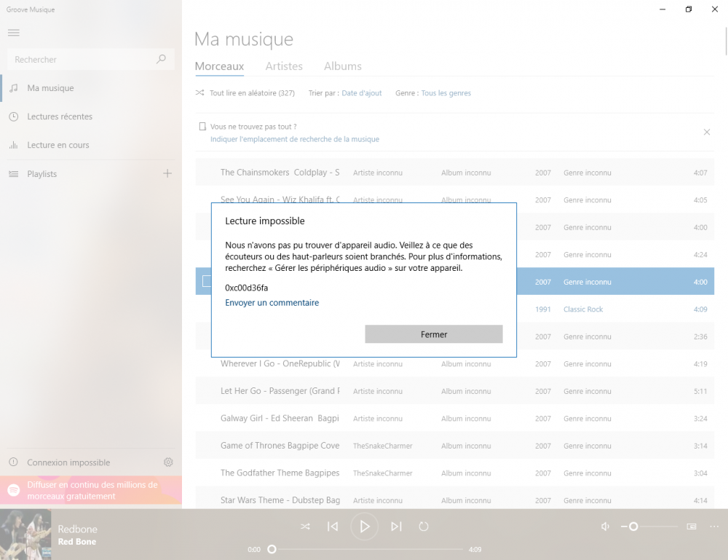Image resolution: width=728 pixels, height=560 pixels.
Task: Click TheSnakeCharmer artist on Godfather row
Action: 383,473
